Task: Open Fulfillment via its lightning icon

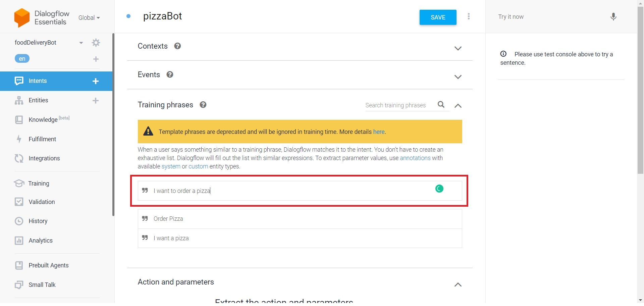Action: (19, 139)
